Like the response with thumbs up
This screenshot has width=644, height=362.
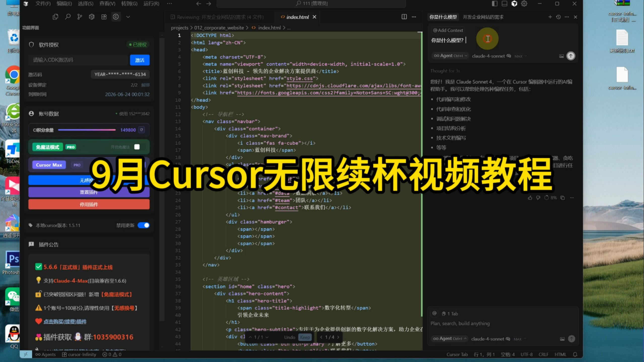[x=530, y=198]
